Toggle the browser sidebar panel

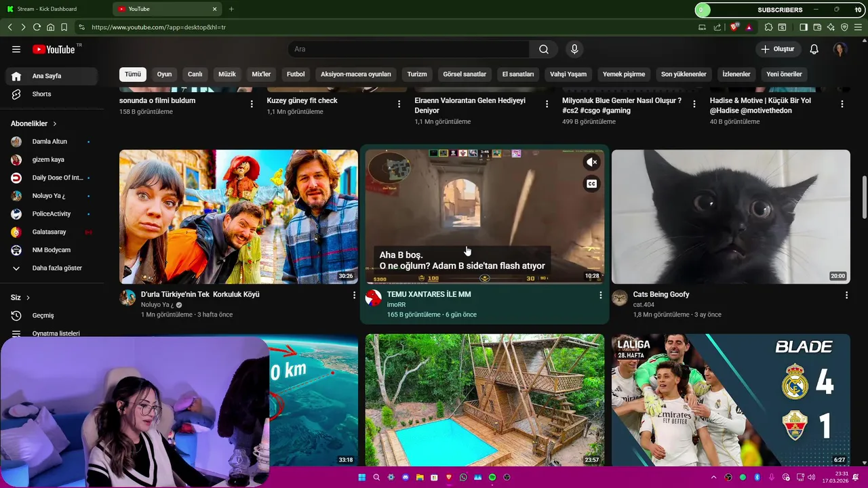pyautogui.click(x=804, y=27)
